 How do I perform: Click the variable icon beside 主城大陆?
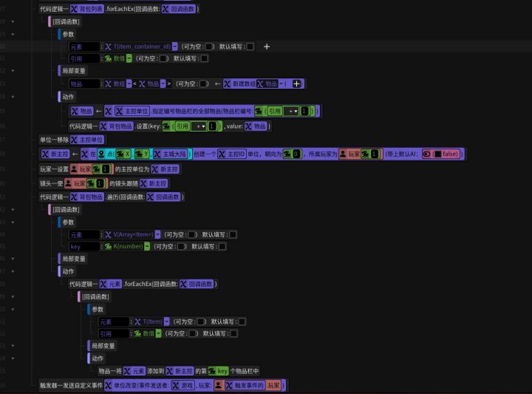point(157,154)
